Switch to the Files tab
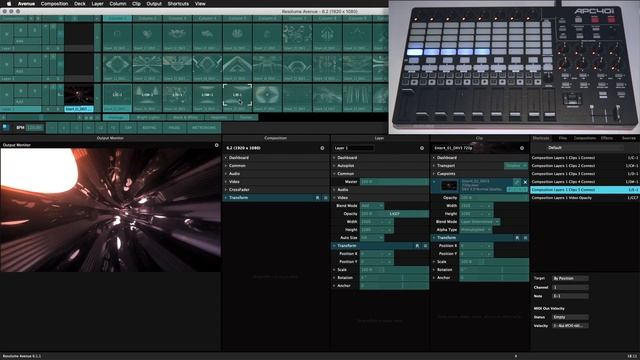Viewport: 640px width, 360px height. pos(563,138)
